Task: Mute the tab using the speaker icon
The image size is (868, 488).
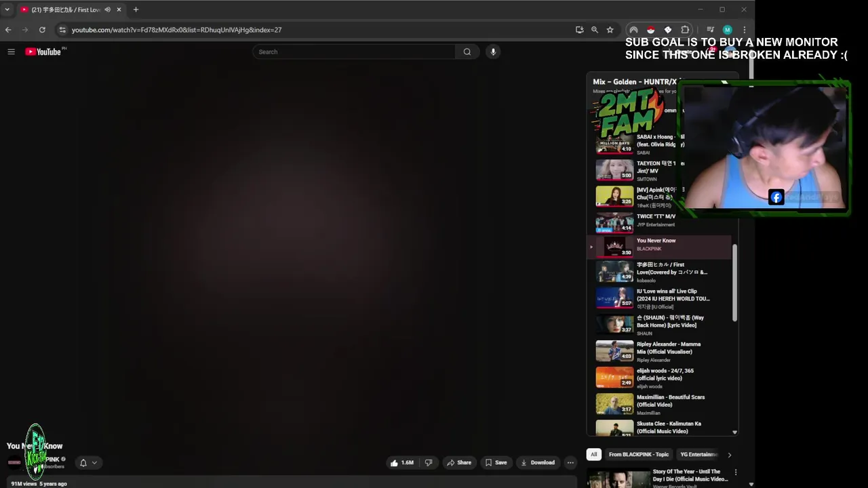Action: [x=107, y=9]
